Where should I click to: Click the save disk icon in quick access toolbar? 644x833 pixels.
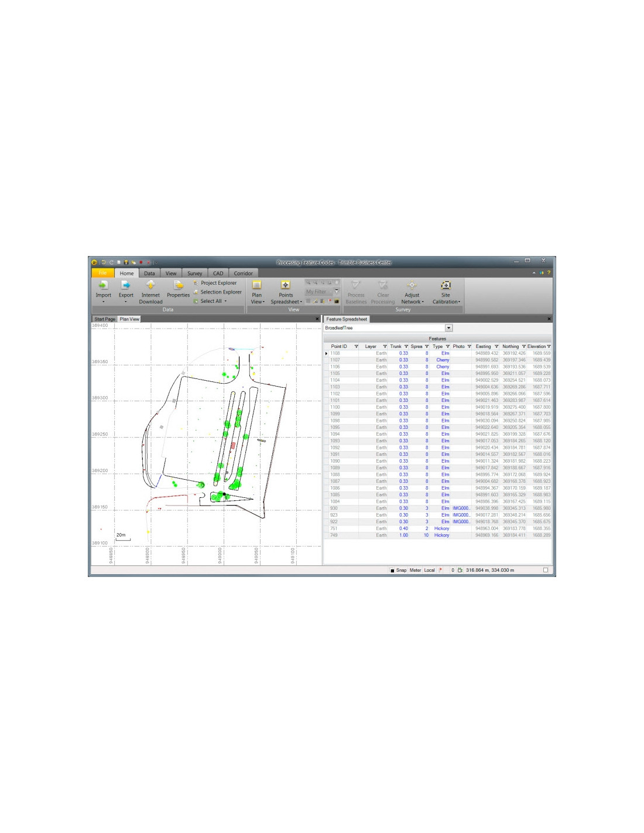126,262
